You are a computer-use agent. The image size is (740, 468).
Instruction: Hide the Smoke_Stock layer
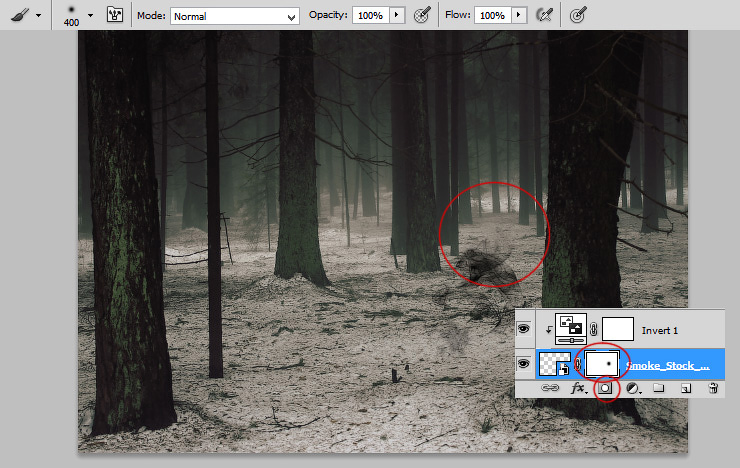click(x=524, y=364)
